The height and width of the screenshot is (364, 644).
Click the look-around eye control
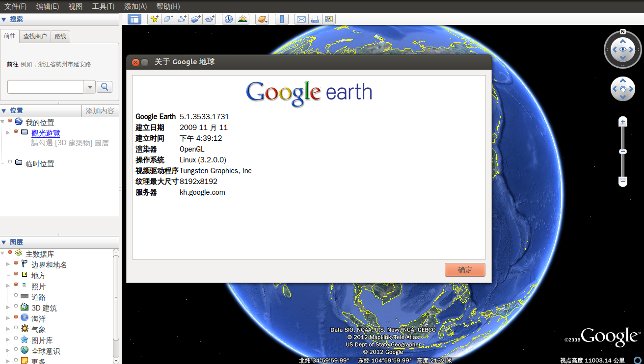tap(622, 50)
